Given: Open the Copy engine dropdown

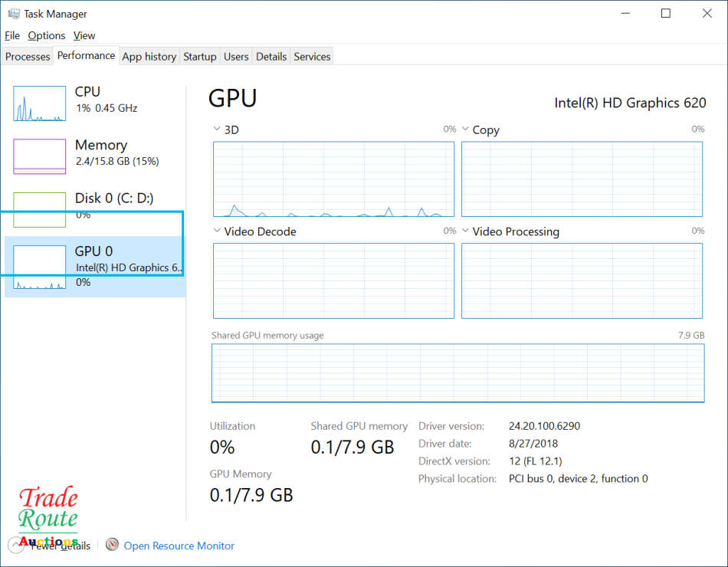Looking at the screenshot, I should [466, 129].
